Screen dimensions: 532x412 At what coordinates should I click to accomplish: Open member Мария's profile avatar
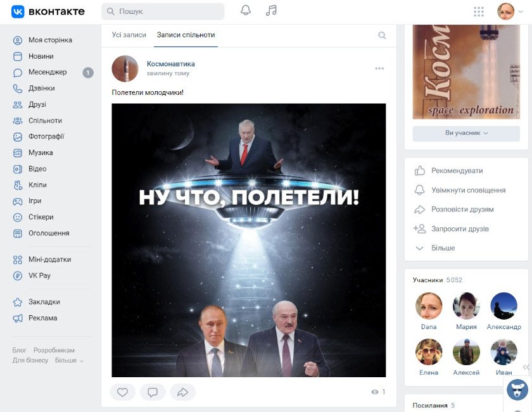pos(466,306)
